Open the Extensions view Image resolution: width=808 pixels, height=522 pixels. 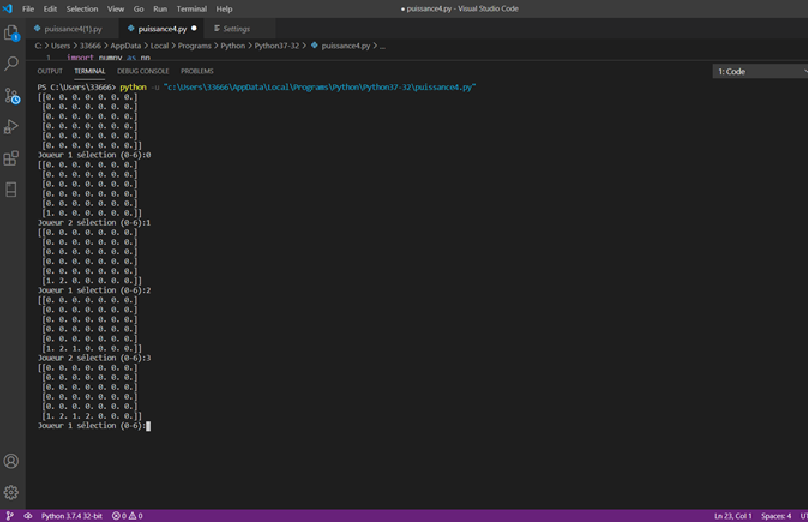tap(12, 158)
